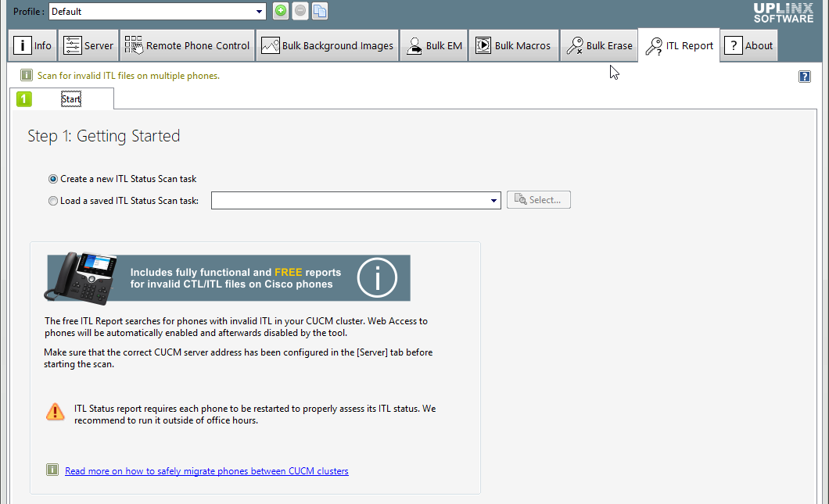
Task: Open the Remote Phone Control tab
Action: pos(187,46)
